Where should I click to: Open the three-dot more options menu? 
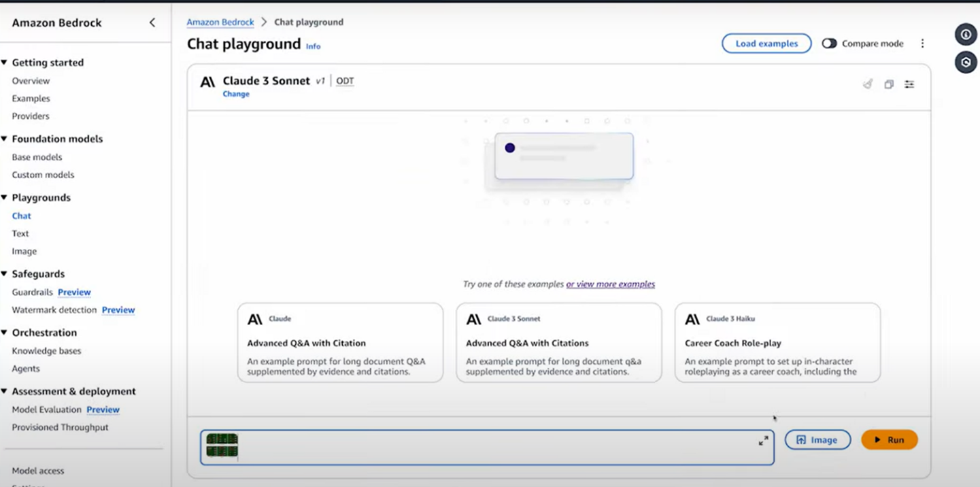(923, 44)
